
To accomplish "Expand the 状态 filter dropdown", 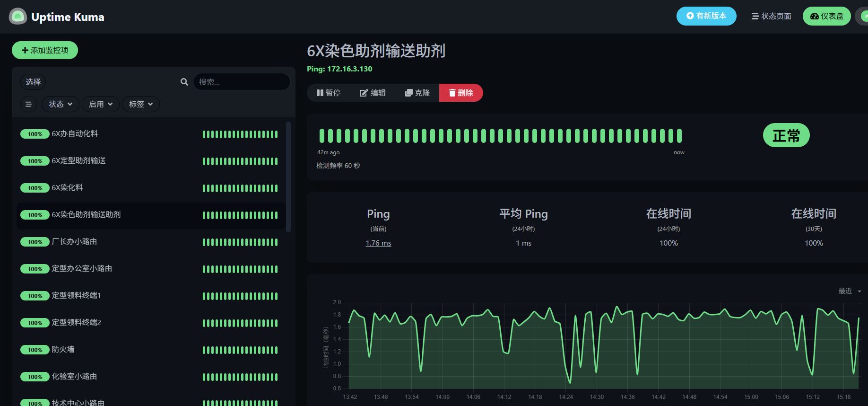I will (61, 104).
